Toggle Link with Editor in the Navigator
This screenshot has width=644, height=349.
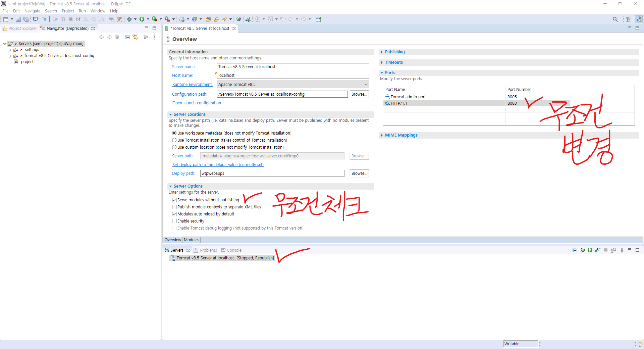pyautogui.click(x=135, y=37)
